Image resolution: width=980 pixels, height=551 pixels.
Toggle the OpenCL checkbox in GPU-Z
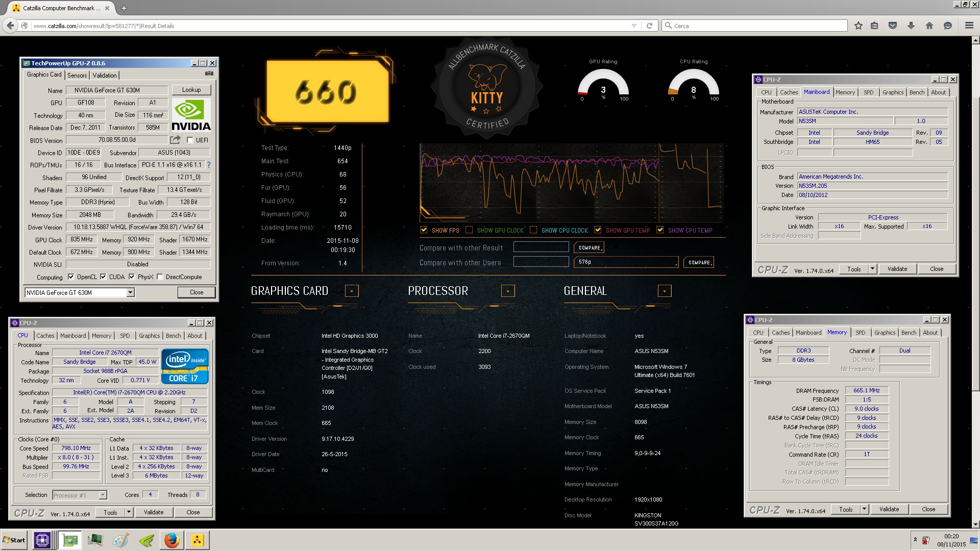71,277
